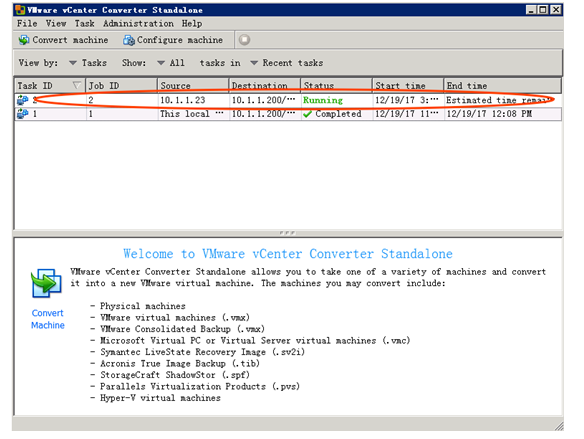Open the Help menu
Screen dimensions: 584x439
click(192, 23)
